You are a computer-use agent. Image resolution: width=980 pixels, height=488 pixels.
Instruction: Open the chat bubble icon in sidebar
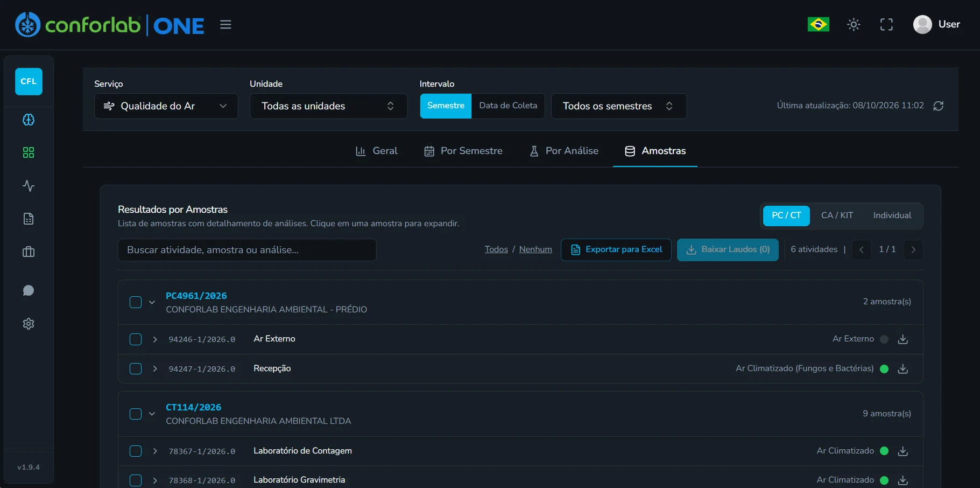(29, 291)
